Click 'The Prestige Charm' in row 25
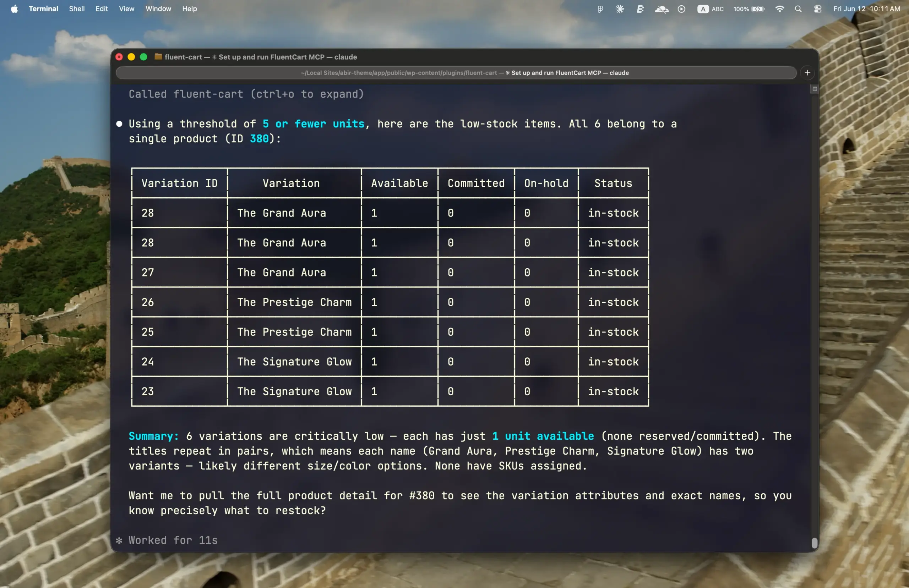This screenshot has width=909, height=588. [x=294, y=332]
